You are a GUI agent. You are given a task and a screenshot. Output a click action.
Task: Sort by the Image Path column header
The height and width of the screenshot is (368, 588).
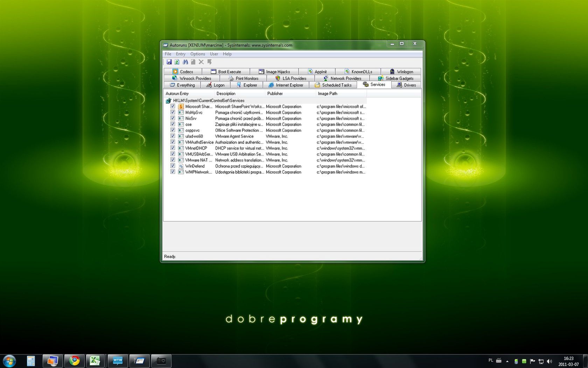point(341,94)
